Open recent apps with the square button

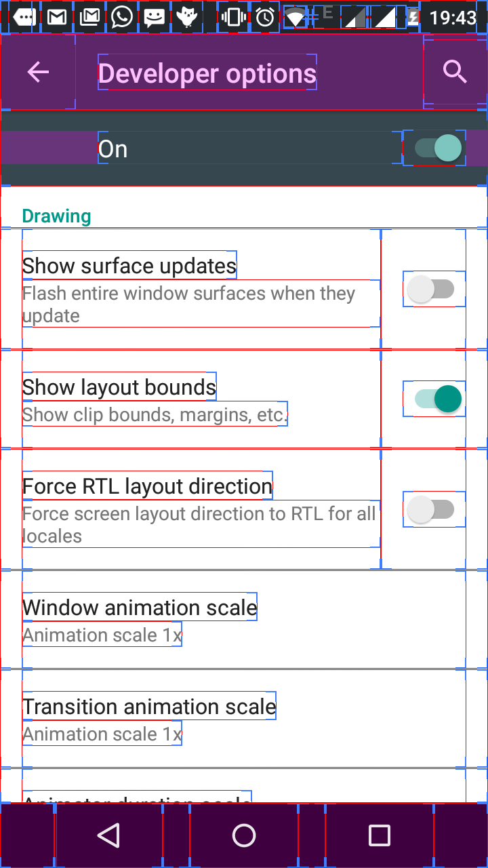pos(379,835)
